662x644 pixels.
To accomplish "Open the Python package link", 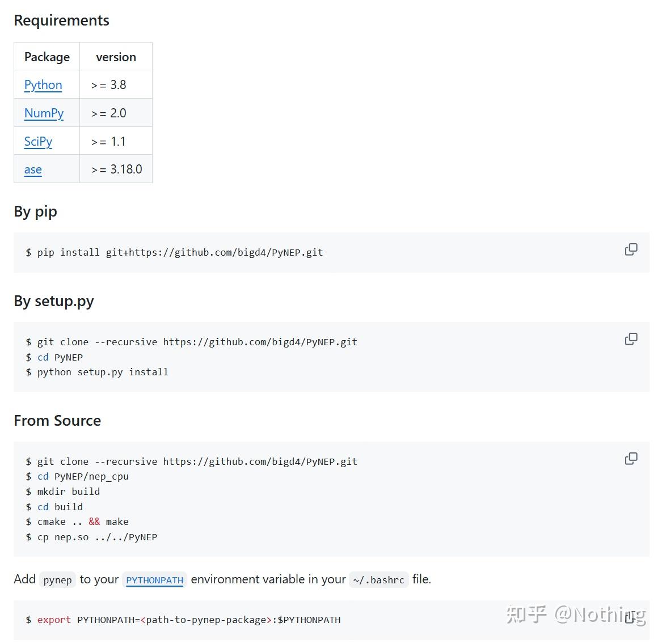I will point(43,85).
